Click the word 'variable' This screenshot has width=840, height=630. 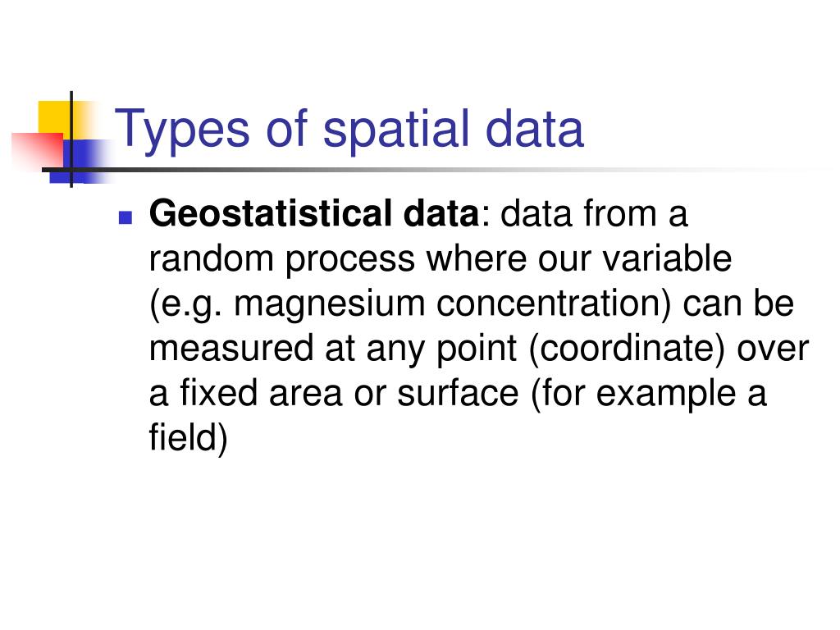pyautogui.click(x=667, y=258)
